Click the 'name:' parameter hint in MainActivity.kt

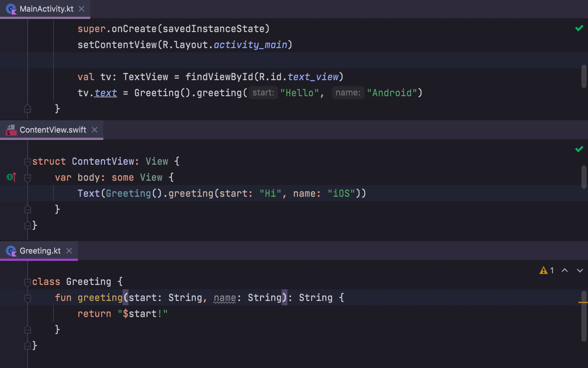(348, 93)
